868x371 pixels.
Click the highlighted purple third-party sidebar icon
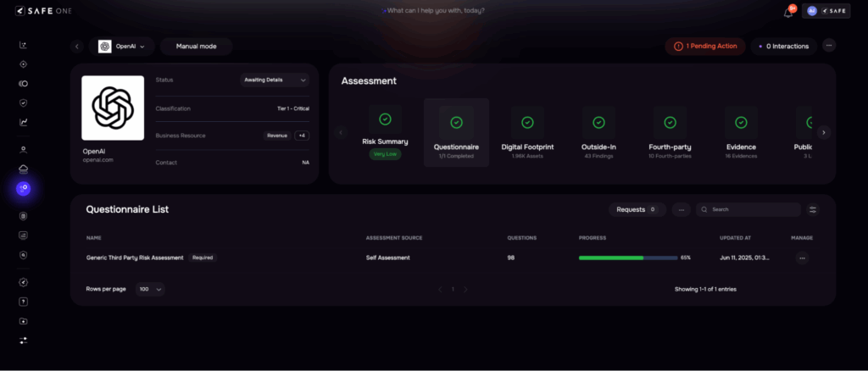pyautogui.click(x=23, y=189)
